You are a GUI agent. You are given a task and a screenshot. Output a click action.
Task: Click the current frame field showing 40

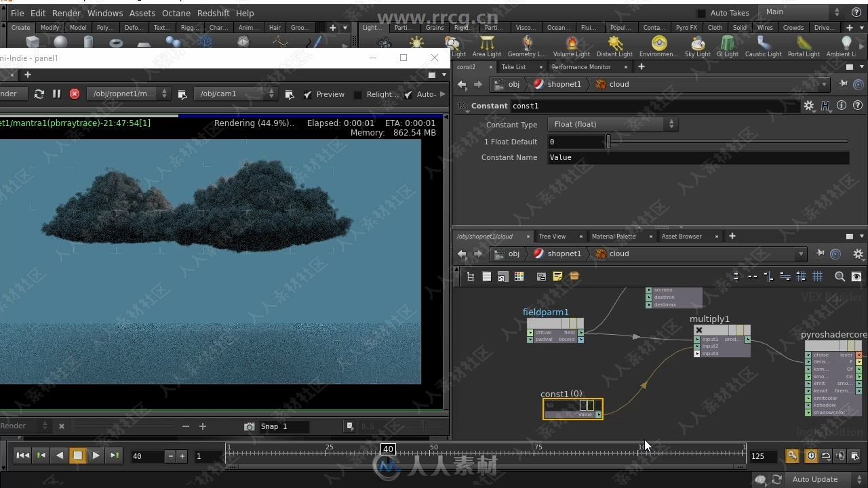pyautogui.click(x=147, y=456)
